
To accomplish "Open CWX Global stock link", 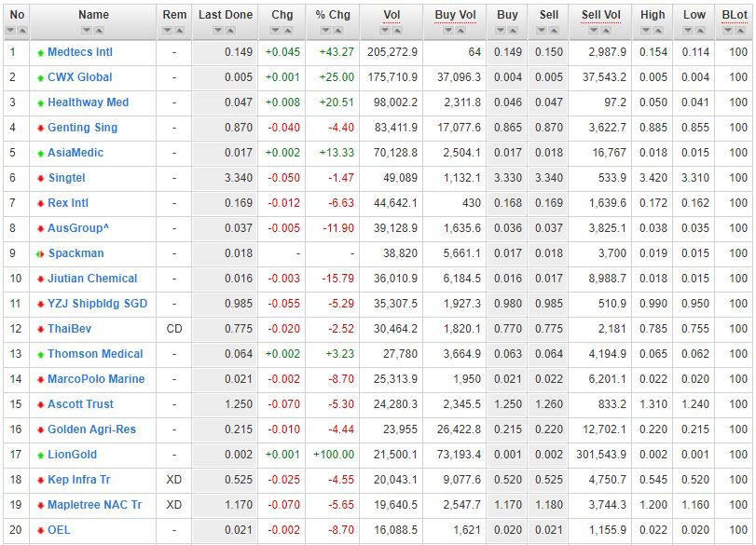I will [79, 77].
